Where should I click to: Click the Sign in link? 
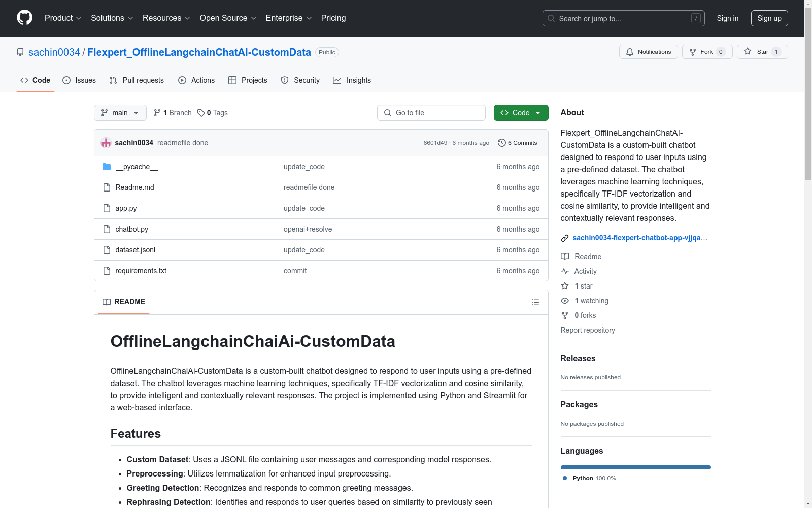click(x=728, y=18)
